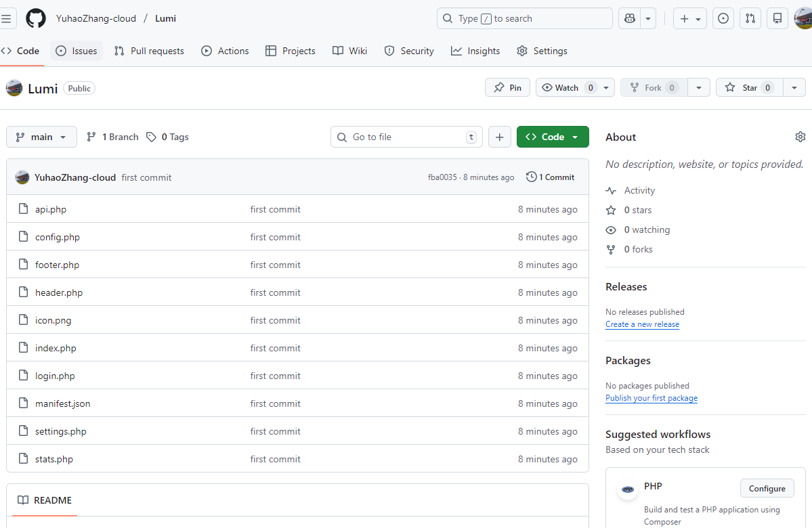Open the index.php file

pos(56,348)
